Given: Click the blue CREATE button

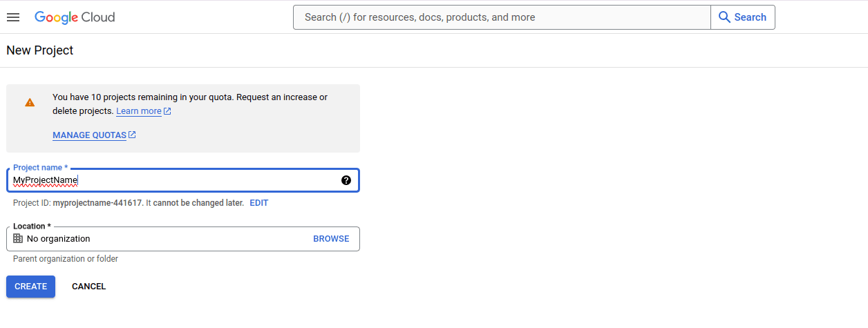Looking at the screenshot, I should click(30, 287).
